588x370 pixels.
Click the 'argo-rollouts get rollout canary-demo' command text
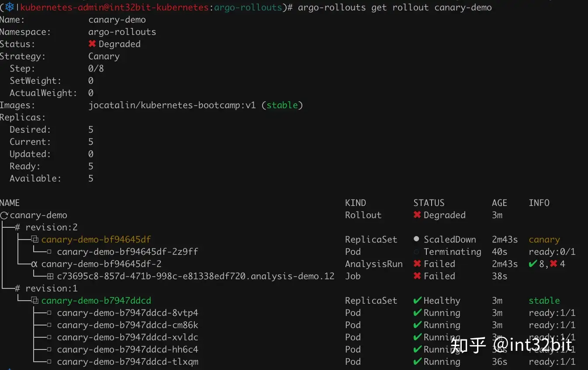[395, 7]
